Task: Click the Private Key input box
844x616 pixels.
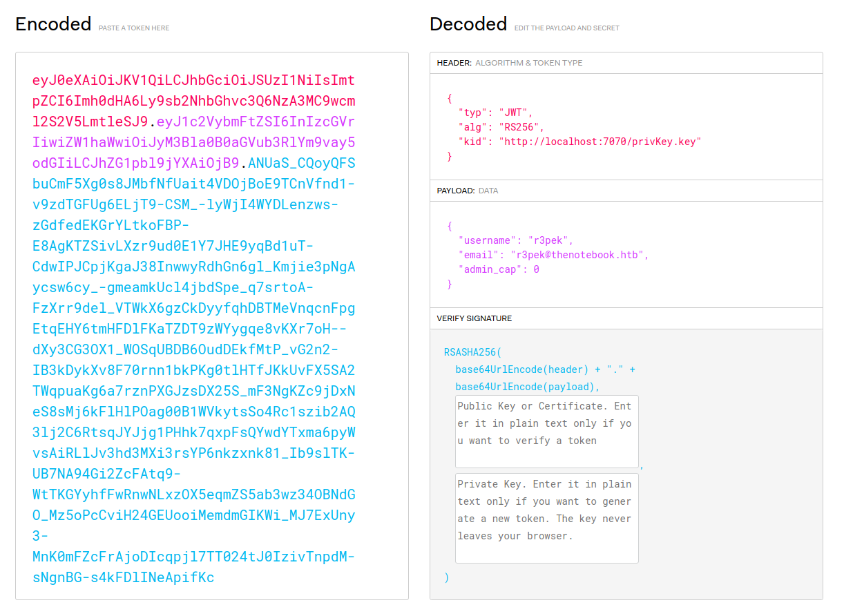Action: pos(546,517)
